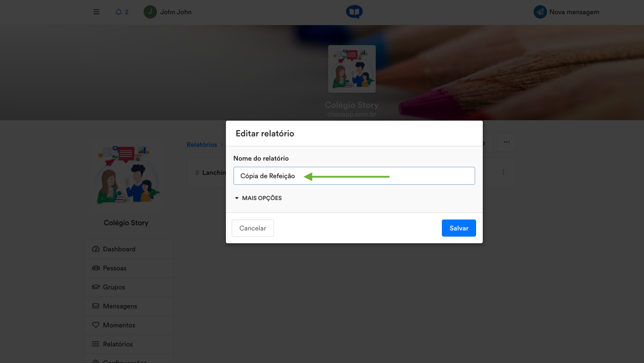Open the Grupos sidebar item
The image size is (644, 363).
coord(129,287)
